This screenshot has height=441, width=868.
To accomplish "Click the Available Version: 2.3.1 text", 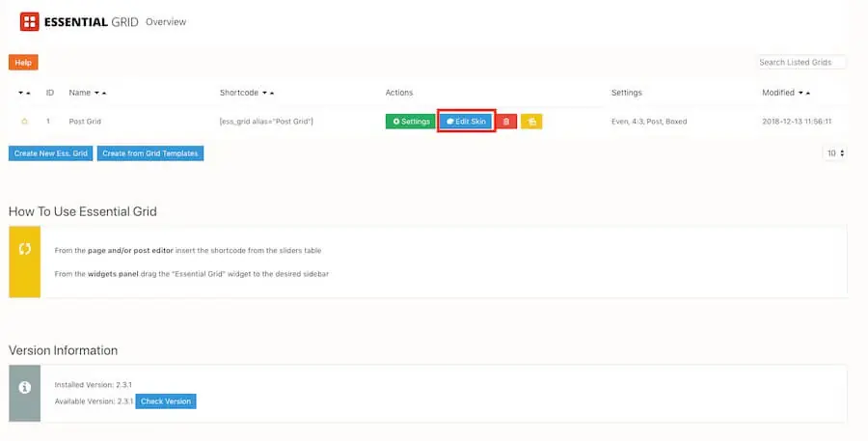I will 94,401.
